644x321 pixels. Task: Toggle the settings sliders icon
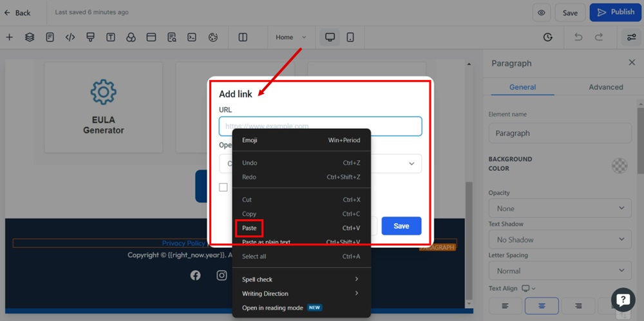631,37
